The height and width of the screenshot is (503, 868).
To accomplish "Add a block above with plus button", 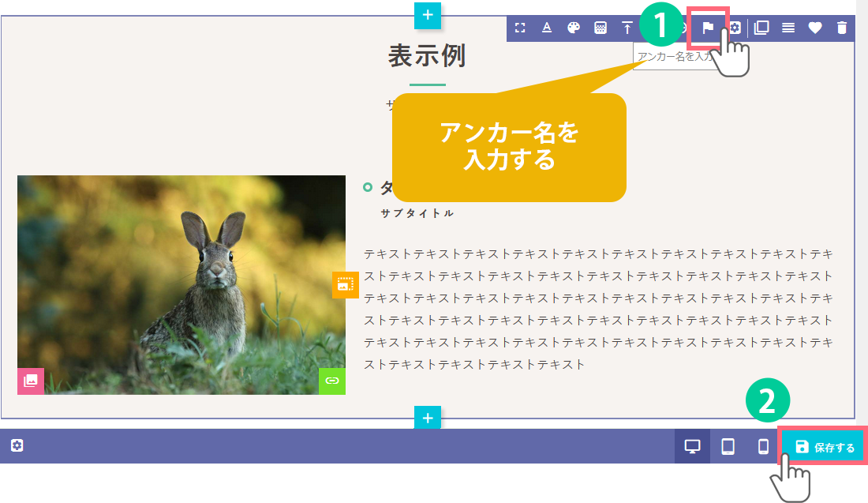I will [x=427, y=14].
